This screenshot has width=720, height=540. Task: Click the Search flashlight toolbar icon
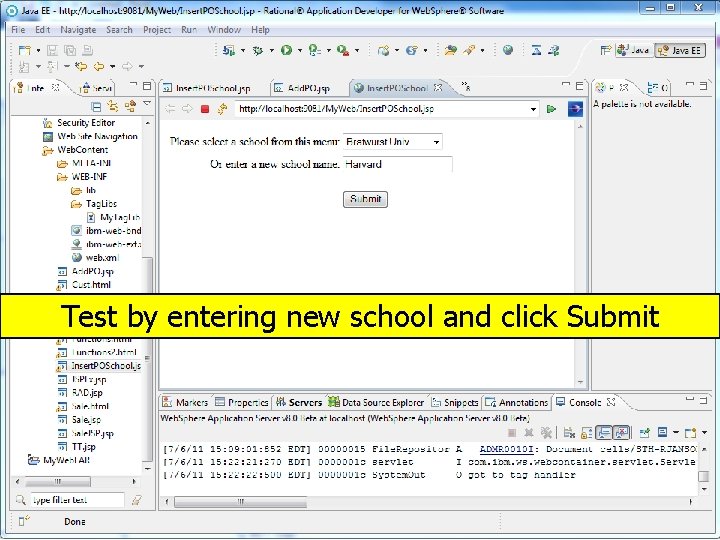(469, 50)
